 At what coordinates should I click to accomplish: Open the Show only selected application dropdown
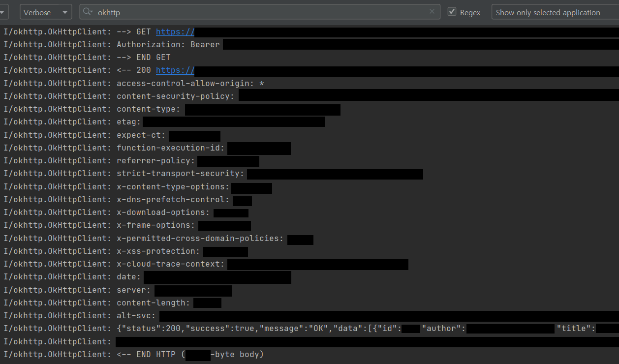point(555,12)
